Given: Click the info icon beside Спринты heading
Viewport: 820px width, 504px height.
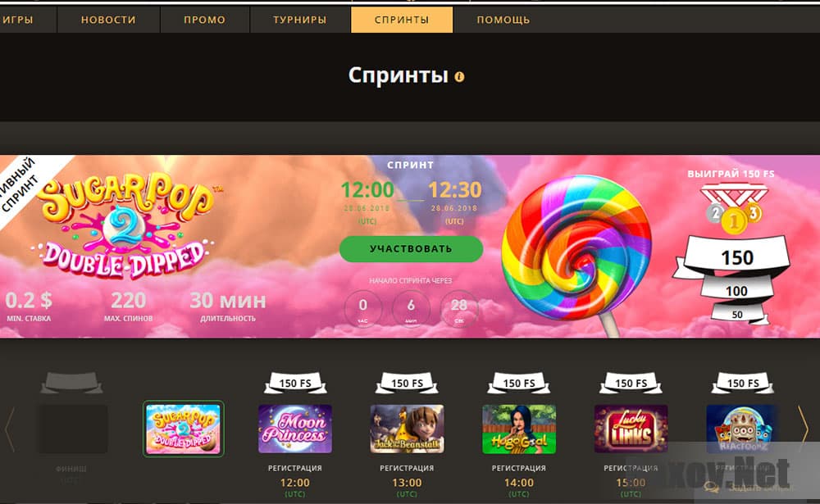Looking at the screenshot, I should pos(459,77).
